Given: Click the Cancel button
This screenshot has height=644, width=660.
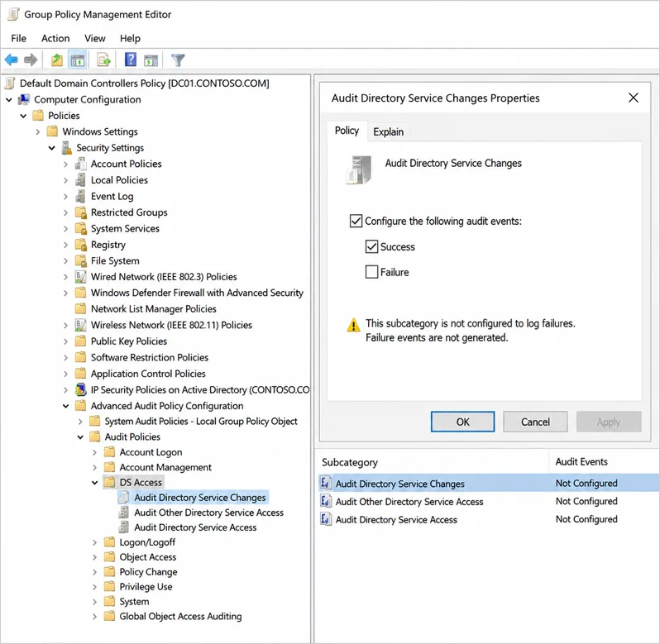Looking at the screenshot, I should coord(535,422).
